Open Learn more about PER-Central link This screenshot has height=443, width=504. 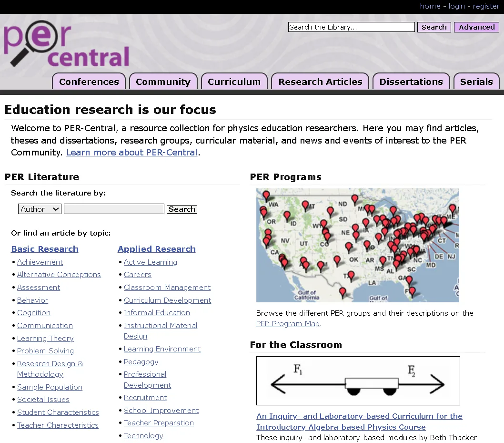coord(131,152)
